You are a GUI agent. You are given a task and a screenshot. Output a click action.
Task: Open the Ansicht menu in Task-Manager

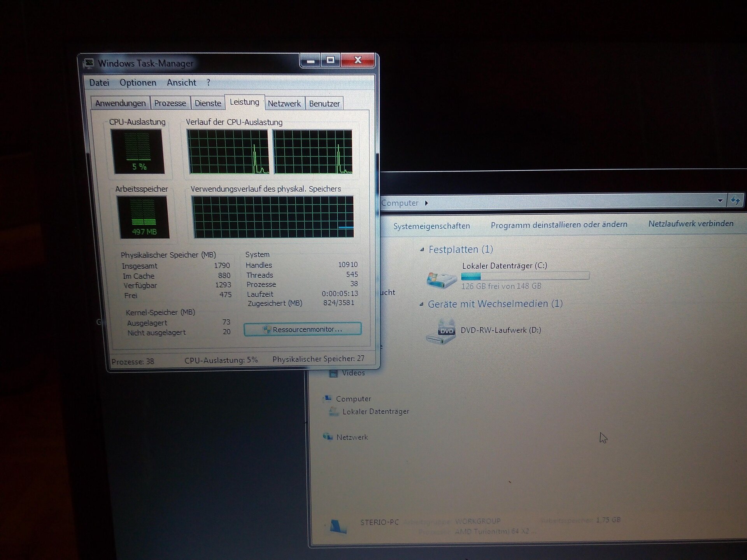click(181, 82)
